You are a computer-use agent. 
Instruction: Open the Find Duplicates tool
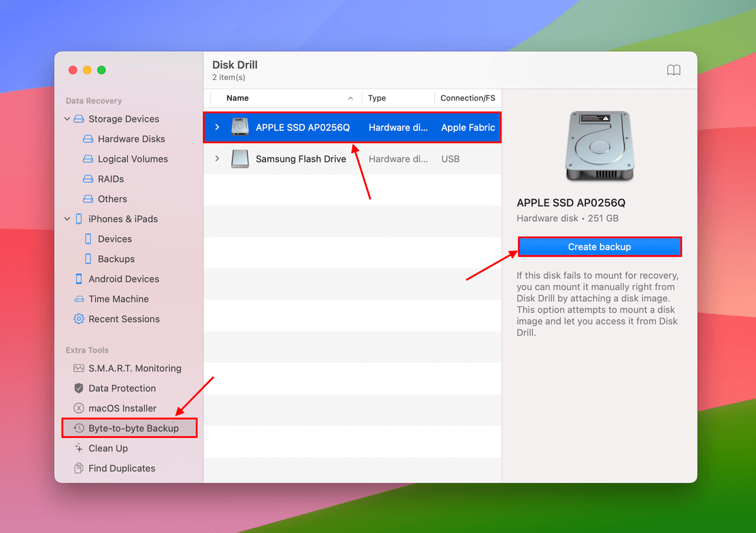[x=122, y=468]
